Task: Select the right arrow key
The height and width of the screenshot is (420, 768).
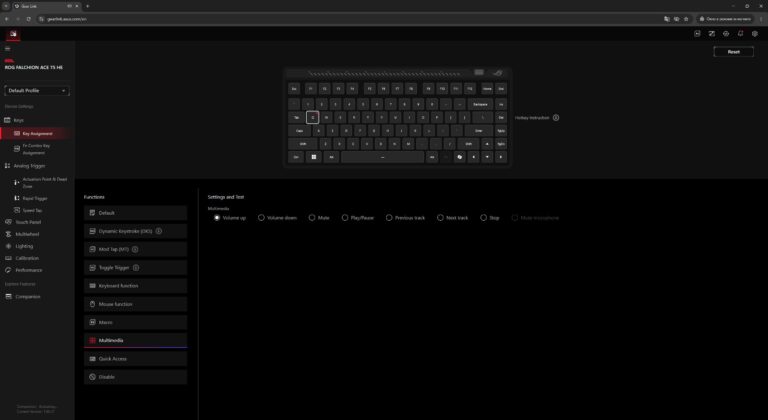Action: pos(501,157)
